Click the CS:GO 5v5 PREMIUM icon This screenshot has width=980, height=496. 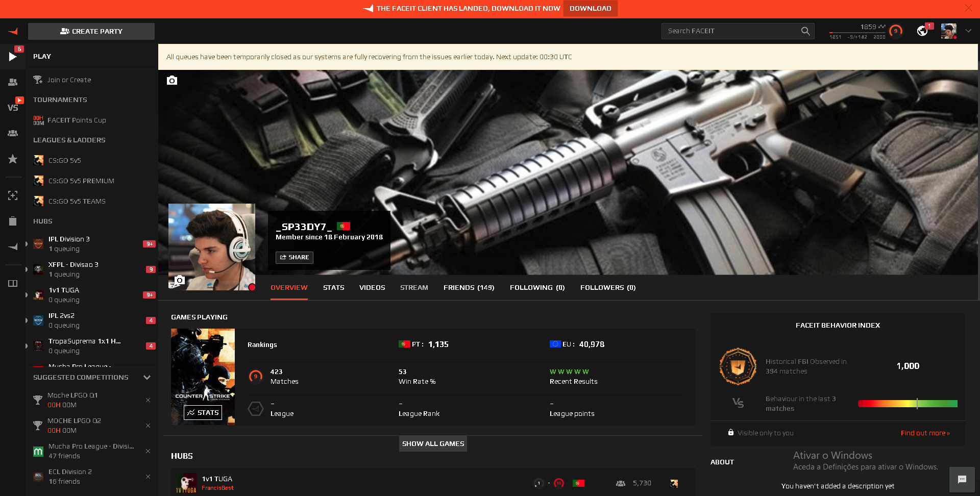coord(38,181)
